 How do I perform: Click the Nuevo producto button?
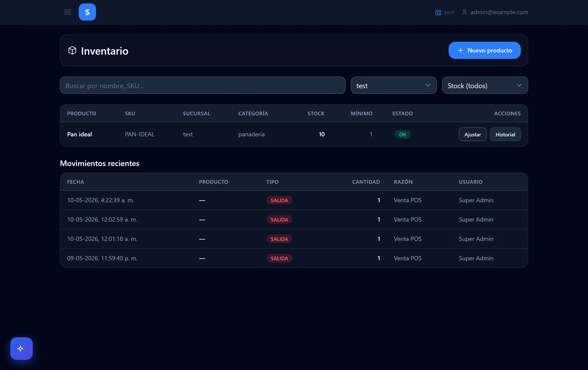tap(484, 50)
